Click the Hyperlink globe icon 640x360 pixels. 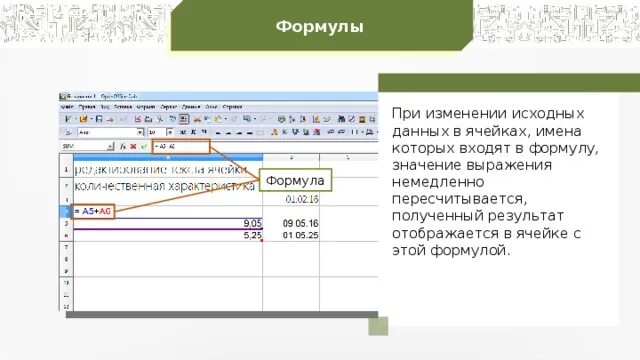coord(282,119)
